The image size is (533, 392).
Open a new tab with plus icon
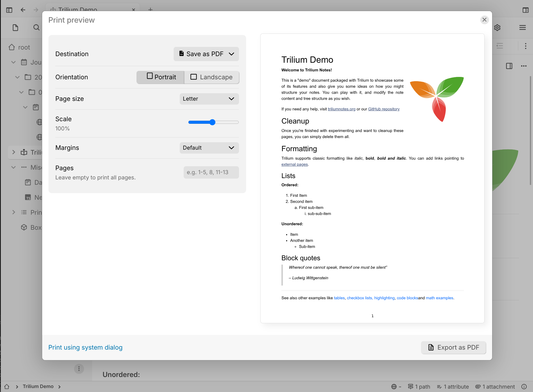[x=150, y=10]
